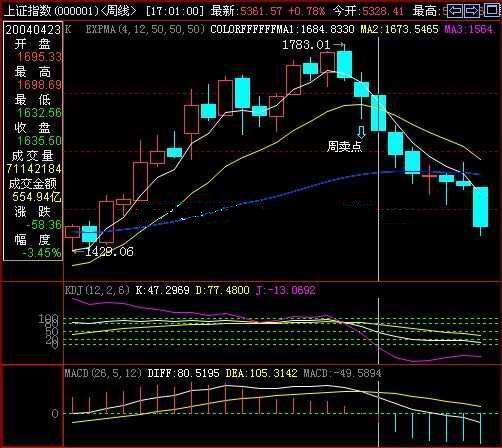Click the 周卖点 text annotation
The height and width of the screenshot is (448, 502).
click(x=345, y=146)
